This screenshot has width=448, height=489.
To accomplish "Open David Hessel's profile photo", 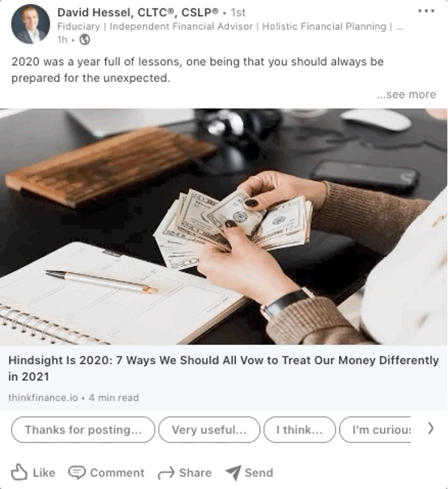I will click(x=30, y=24).
